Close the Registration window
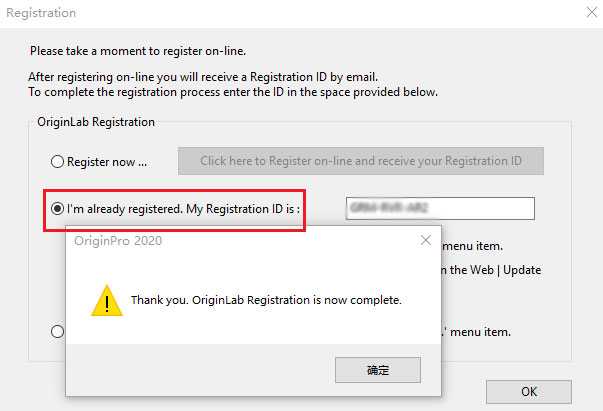Screen dimensions: 603x411 592,12
